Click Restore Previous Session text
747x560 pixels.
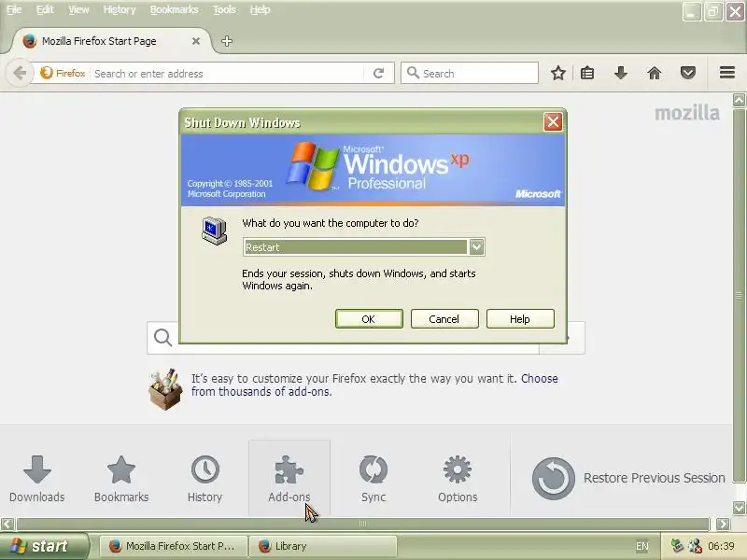[655, 478]
